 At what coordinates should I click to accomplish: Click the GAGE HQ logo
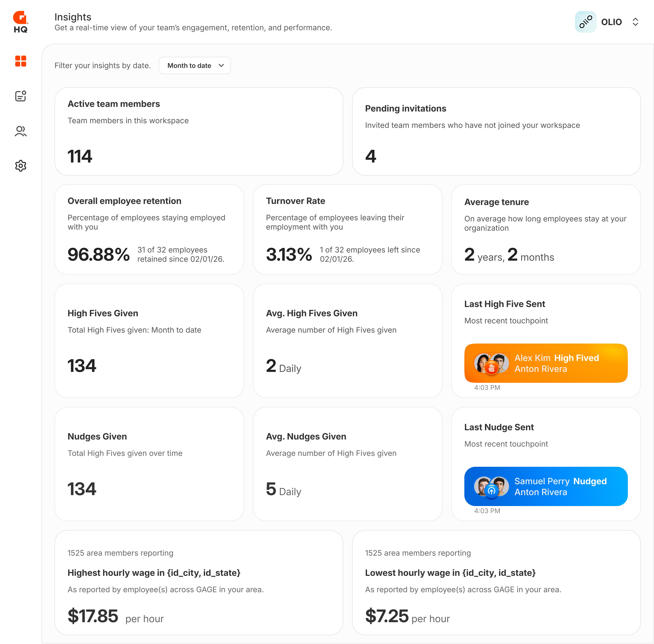(20, 20)
